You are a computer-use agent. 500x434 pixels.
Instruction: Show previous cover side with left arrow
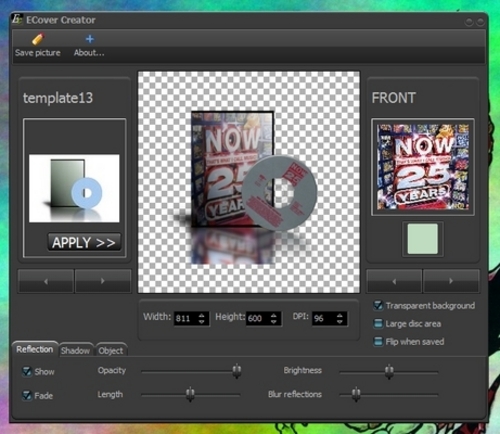coord(394,281)
